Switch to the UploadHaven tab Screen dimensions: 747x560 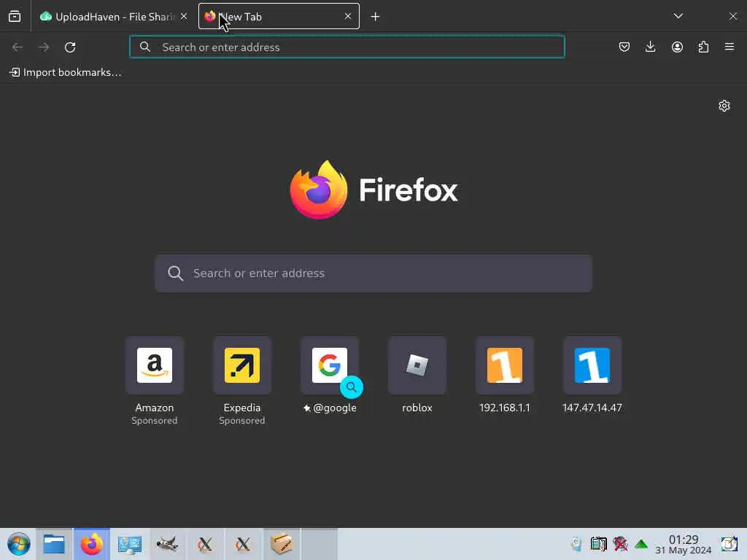[x=113, y=17]
